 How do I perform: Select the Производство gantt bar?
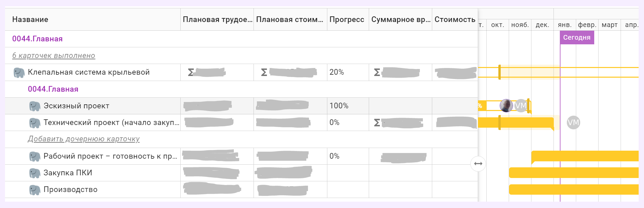click(x=573, y=189)
